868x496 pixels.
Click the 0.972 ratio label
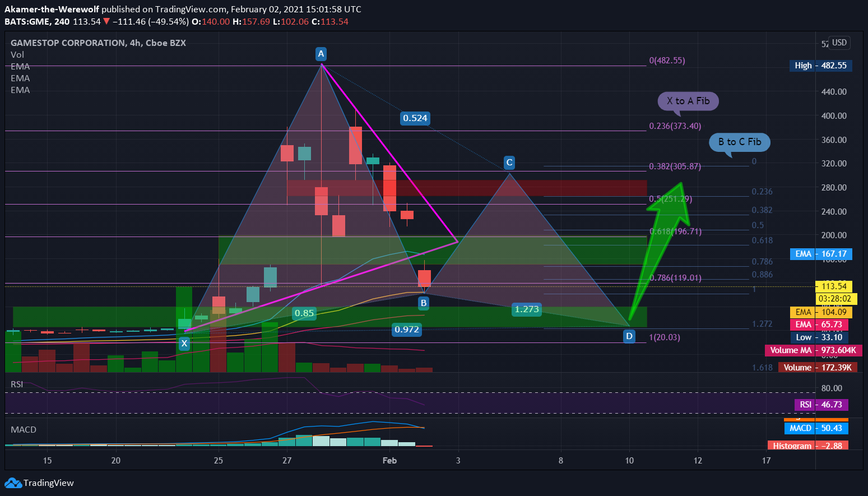click(407, 330)
